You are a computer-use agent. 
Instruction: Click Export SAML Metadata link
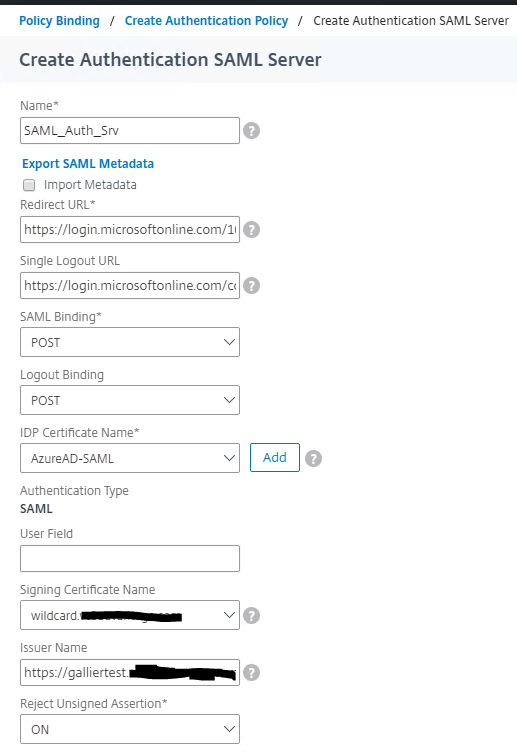(88, 163)
